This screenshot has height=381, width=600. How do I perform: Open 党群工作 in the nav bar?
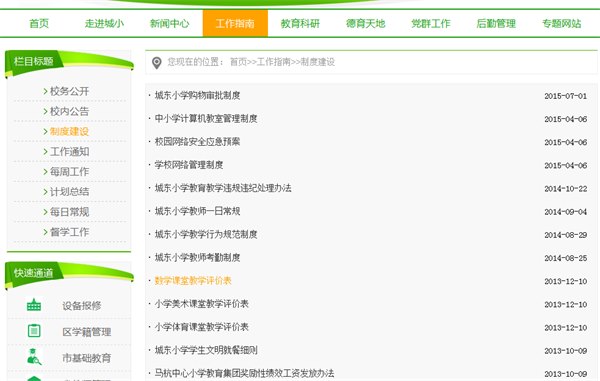pyautogui.click(x=431, y=23)
